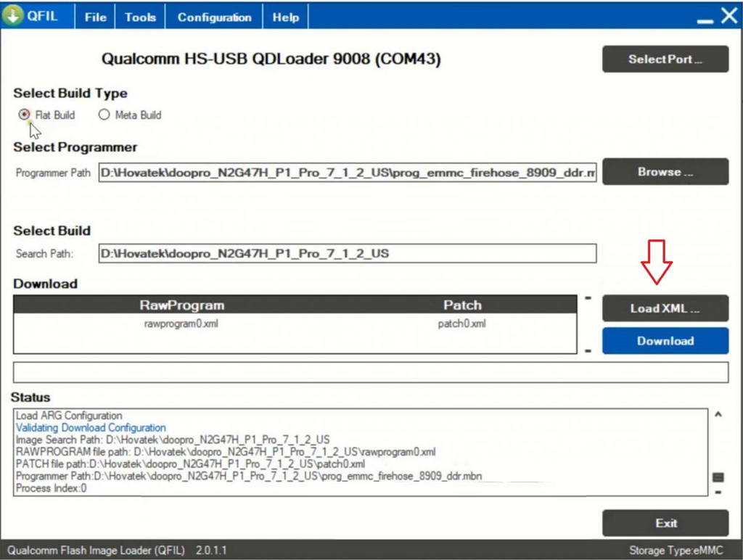Click the Load XML button
The width and height of the screenshot is (743, 560).
(665, 308)
